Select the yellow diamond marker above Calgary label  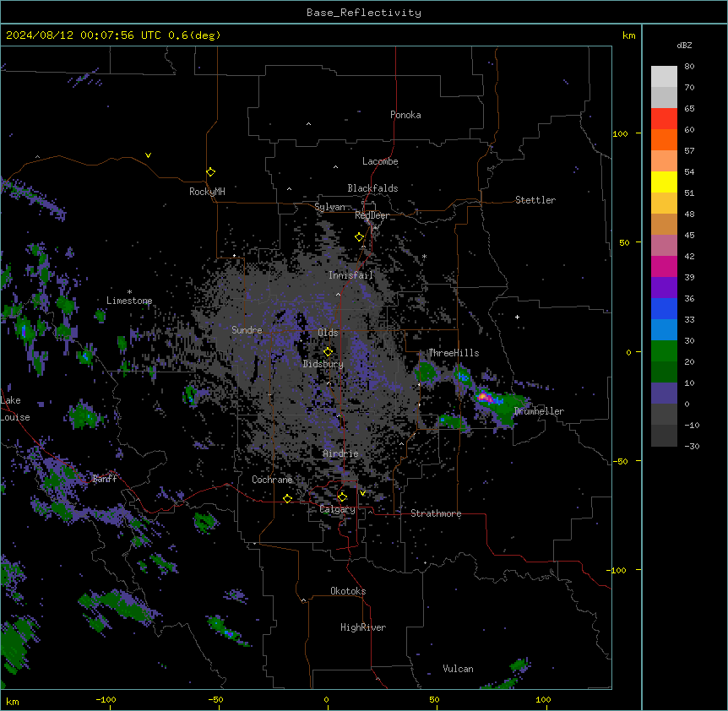342,497
